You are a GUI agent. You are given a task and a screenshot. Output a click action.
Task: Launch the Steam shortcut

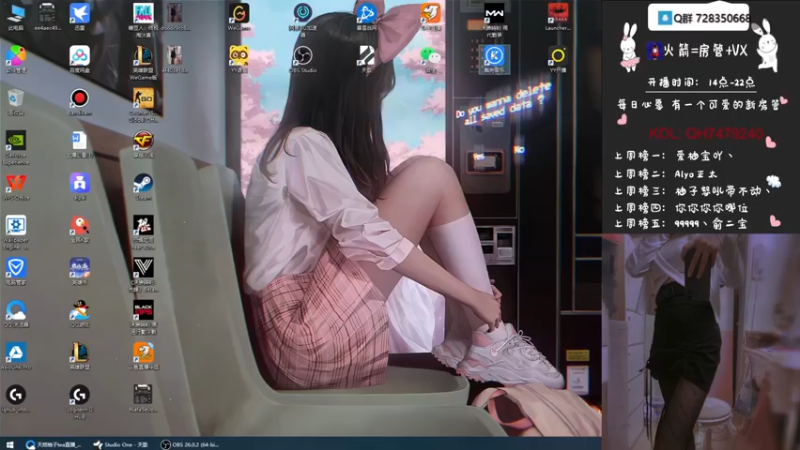coord(143,187)
